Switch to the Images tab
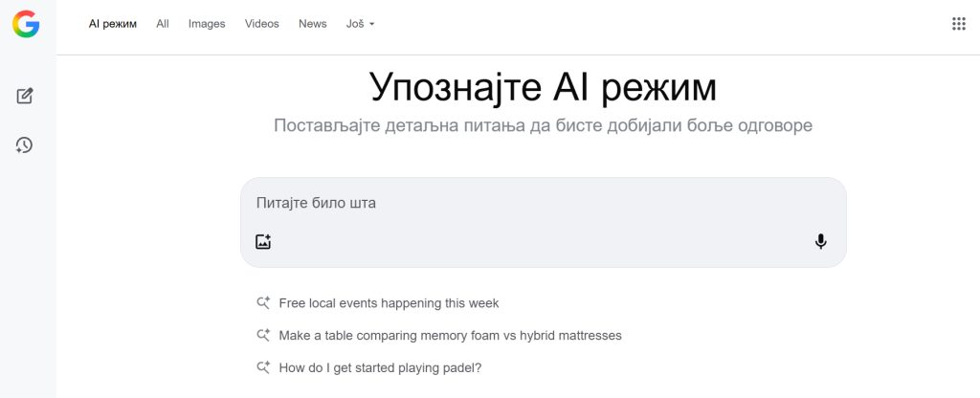Screen dimensions: 980x398 pos(207,24)
